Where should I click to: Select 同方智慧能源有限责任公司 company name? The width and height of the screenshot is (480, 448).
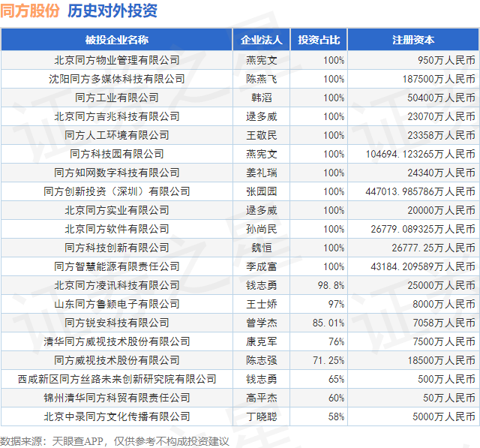tap(117, 266)
